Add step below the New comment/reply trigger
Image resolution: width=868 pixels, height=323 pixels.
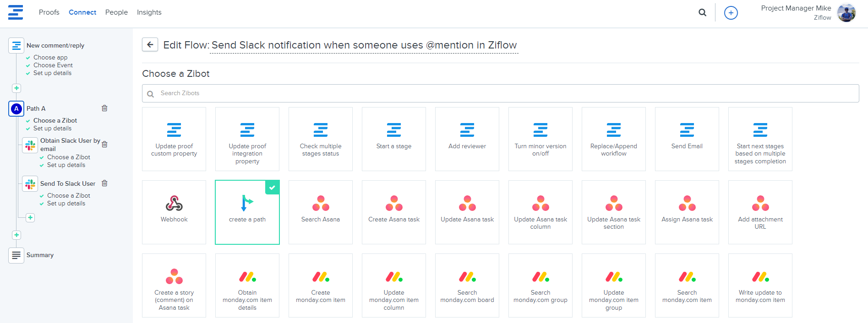click(x=16, y=88)
